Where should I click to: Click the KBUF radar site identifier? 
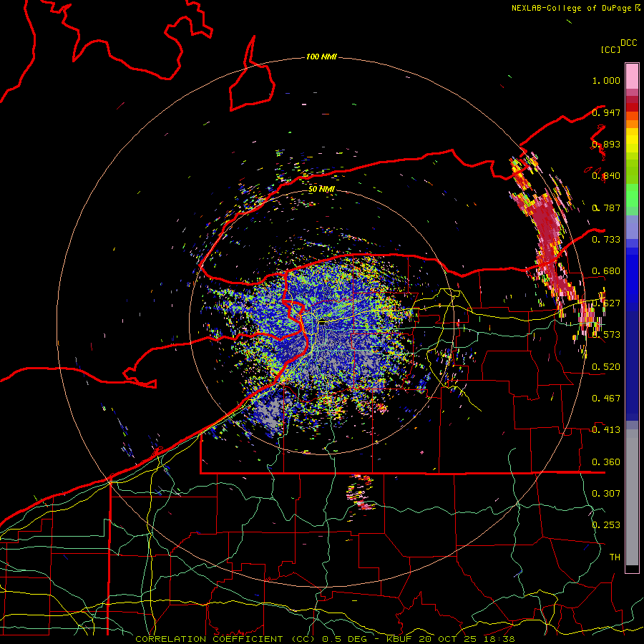[x=401, y=639]
